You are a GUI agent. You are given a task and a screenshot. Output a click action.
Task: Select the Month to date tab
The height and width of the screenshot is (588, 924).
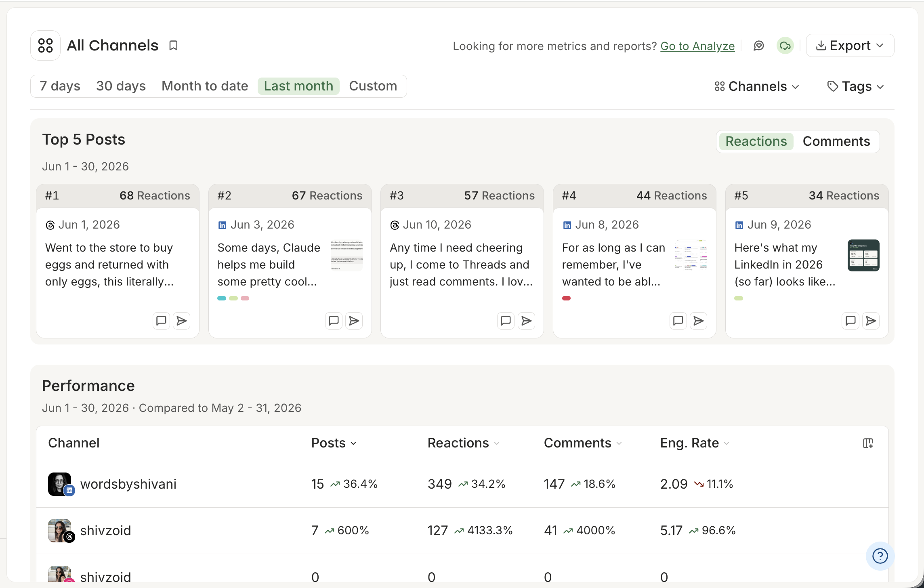[205, 86]
